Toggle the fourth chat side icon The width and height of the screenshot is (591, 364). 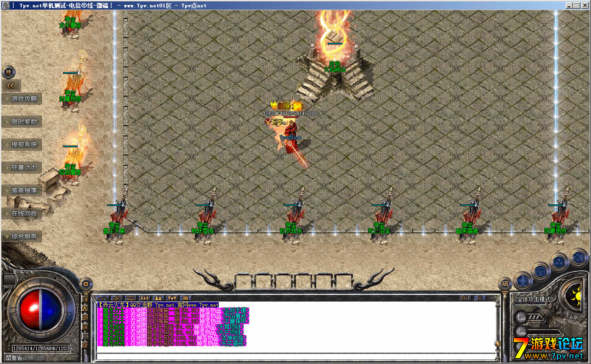tap(85, 326)
